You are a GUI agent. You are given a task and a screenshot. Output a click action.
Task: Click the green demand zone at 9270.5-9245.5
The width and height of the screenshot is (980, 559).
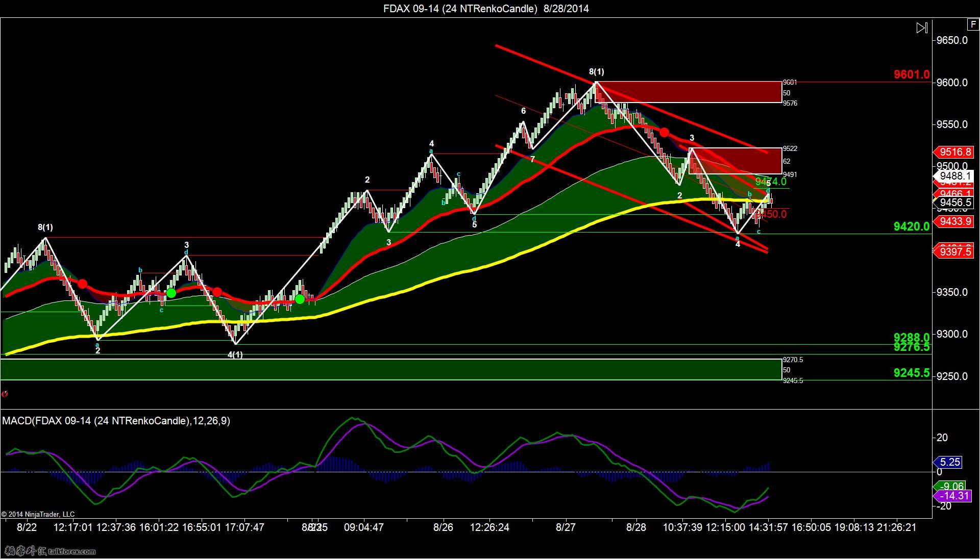(x=390, y=369)
